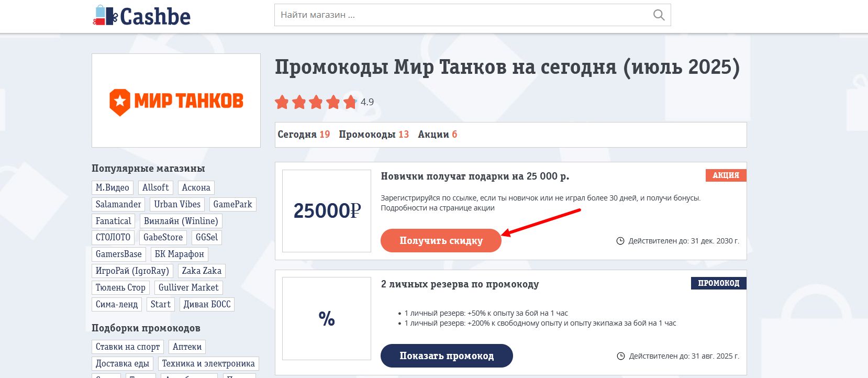
Task: Open the Диван БОСС store link
Action: (x=207, y=304)
